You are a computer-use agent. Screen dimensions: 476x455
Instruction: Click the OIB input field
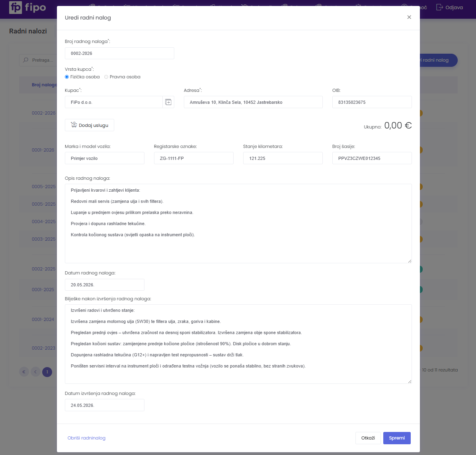372,102
